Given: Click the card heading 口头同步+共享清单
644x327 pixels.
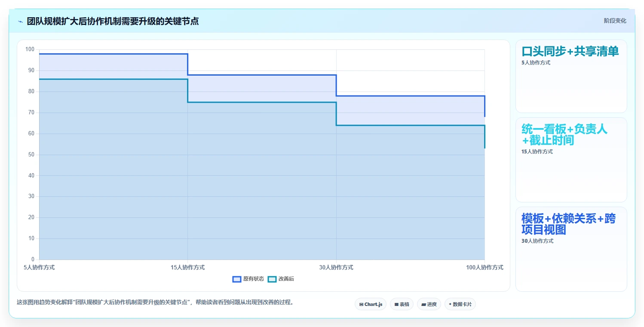Looking at the screenshot, I should coord(570,52).
